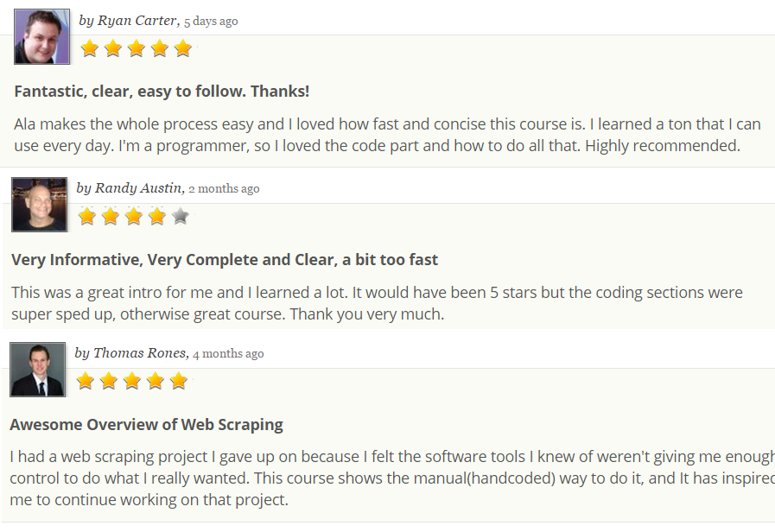
Task: Click the '4 months ago' timestamp
Action: (229, 352)
